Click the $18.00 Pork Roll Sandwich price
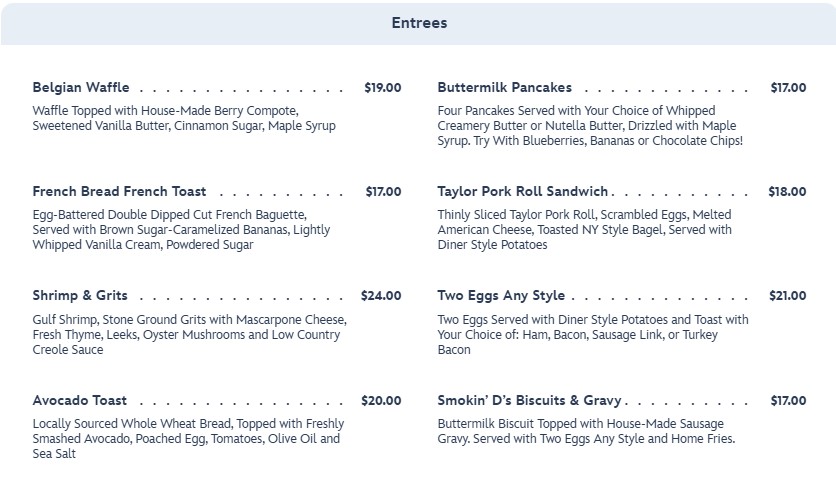 pos(786,192)
